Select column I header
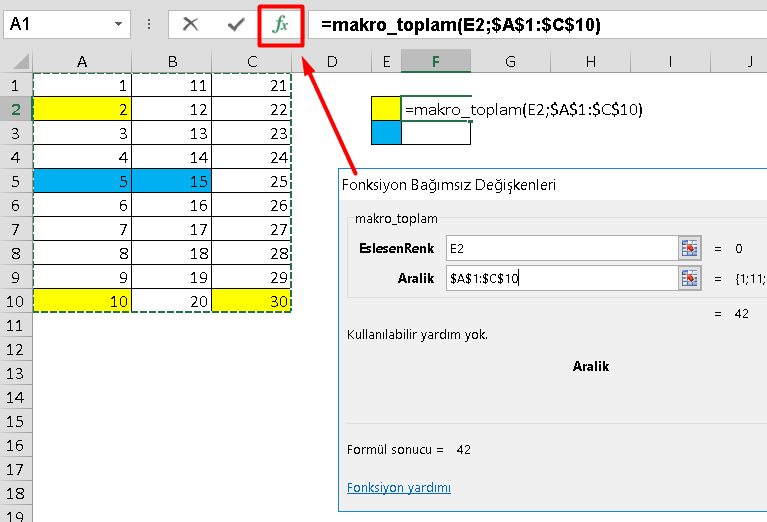 670,62
